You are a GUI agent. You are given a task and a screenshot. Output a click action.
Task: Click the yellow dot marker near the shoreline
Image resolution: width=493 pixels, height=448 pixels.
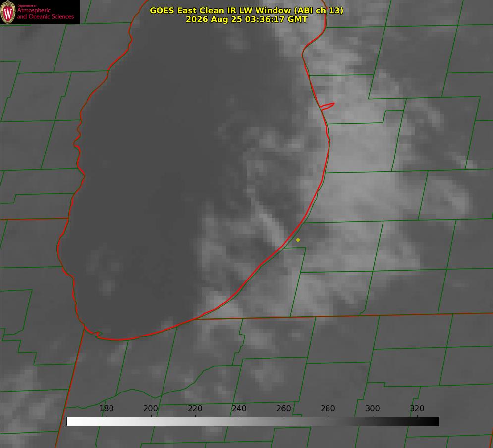298,240
